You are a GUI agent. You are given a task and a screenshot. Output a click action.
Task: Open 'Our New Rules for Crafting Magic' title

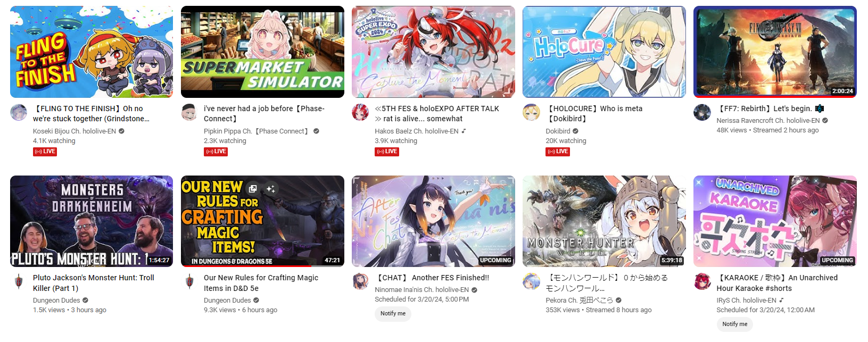pyautogui.click(x=261, y=283)
